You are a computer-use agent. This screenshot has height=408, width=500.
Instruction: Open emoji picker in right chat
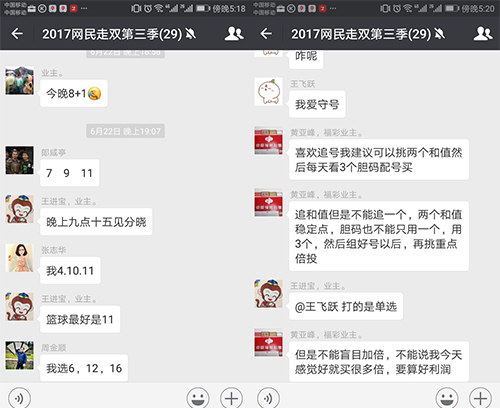click(447, 398)
